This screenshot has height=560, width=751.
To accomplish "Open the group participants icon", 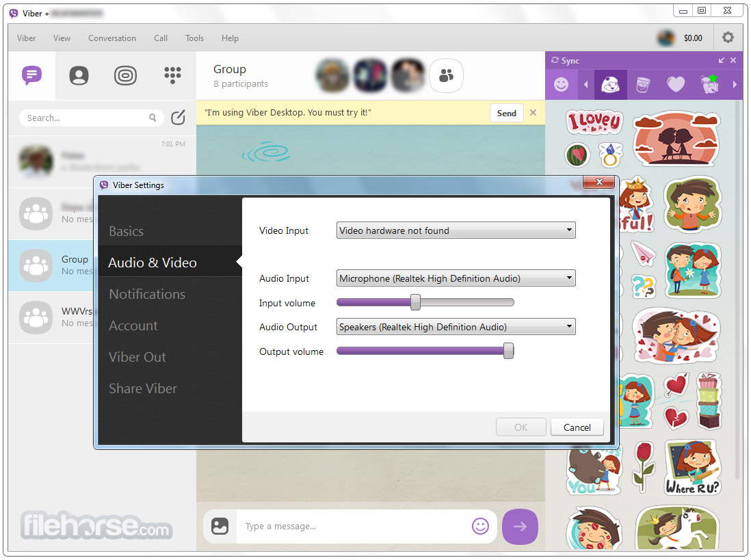I will pos(447,76).
